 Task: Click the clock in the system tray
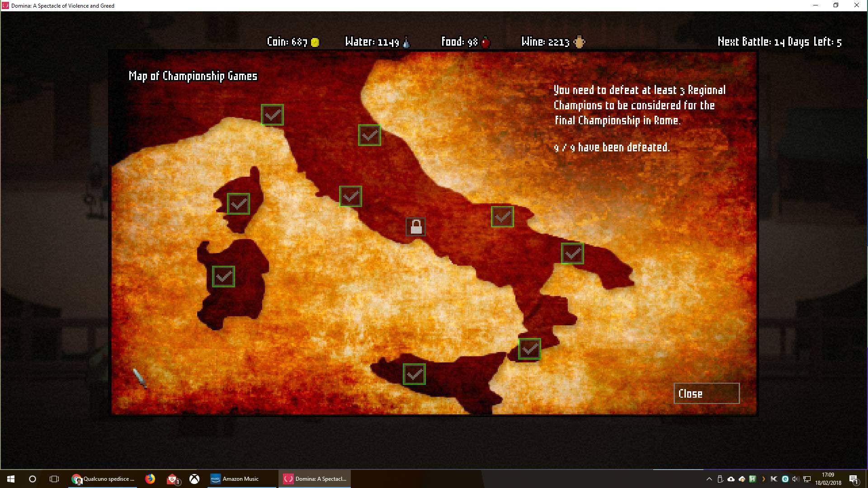829,479
